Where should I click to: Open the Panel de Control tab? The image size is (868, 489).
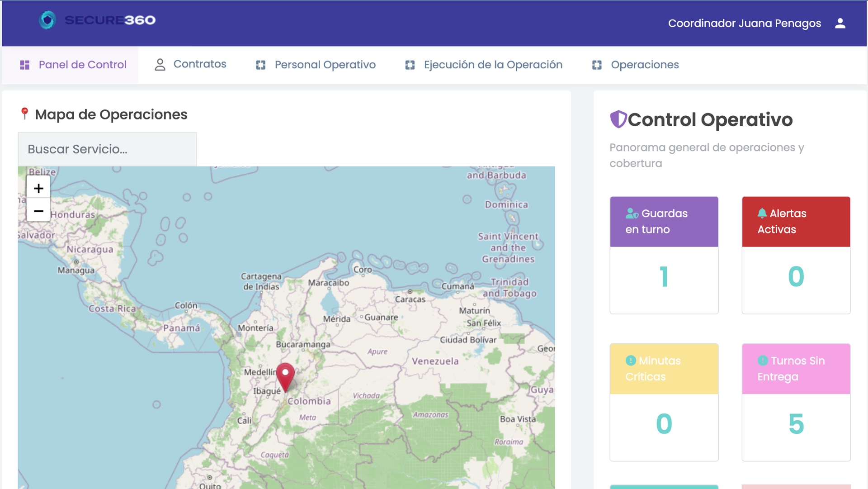70,65
